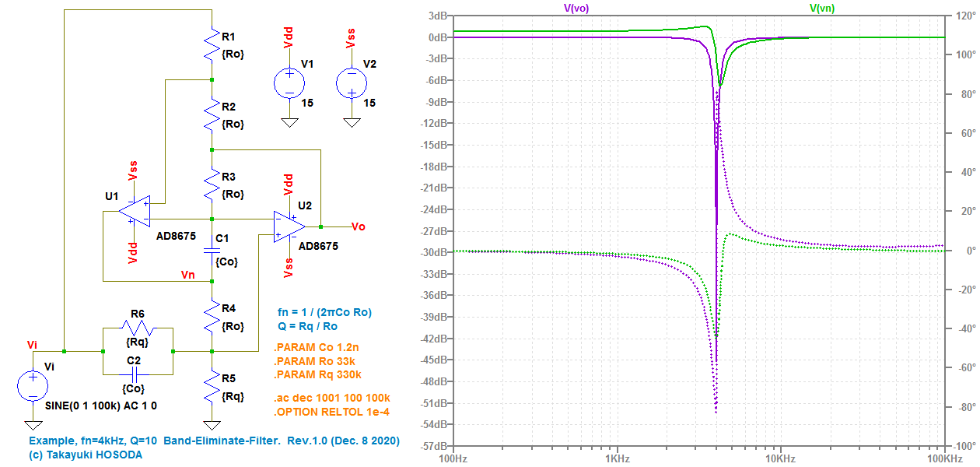The image size is (980, 467).
Task: Click the 1KHz frequency axis label
Action: (x=617, y=458)
